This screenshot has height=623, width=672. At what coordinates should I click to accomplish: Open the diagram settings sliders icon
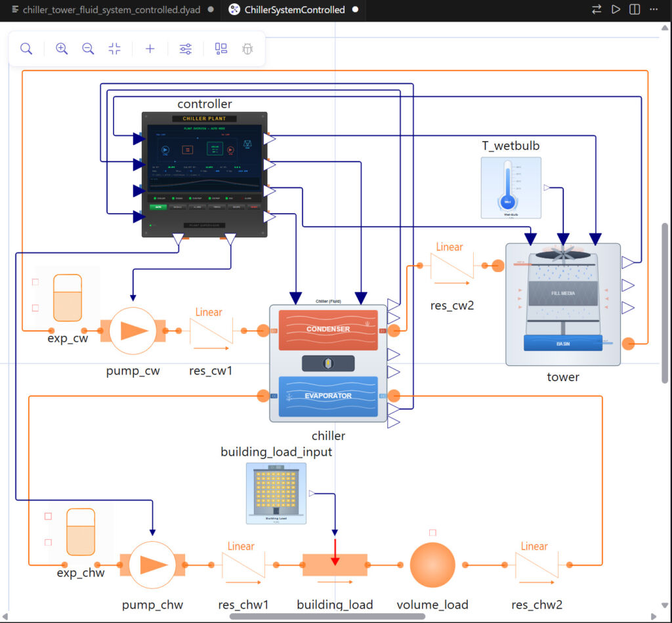click(186, 49)
